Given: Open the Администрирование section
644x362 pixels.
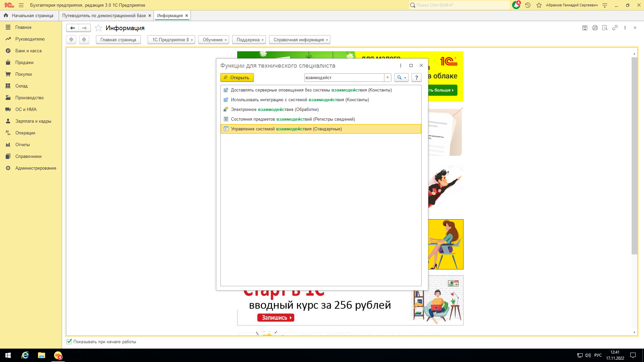Looking at the screenshot, I should tap(31, 168).
